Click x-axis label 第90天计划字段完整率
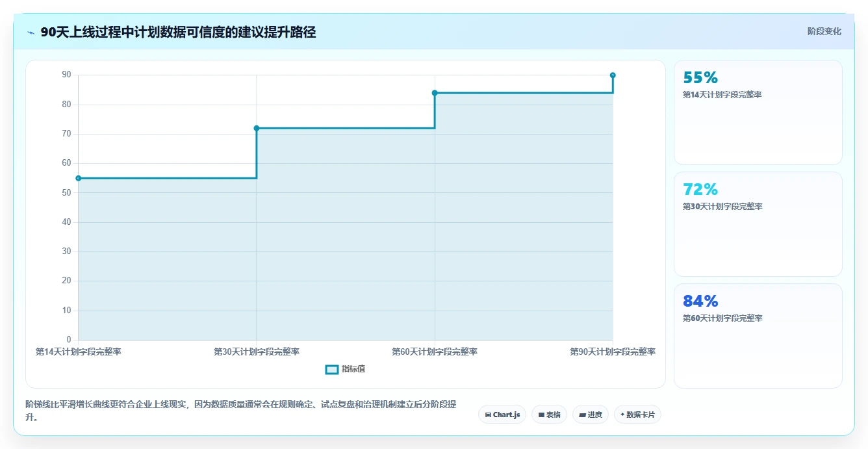This screenshot has width=868, height=449. (x=613, y=352)
